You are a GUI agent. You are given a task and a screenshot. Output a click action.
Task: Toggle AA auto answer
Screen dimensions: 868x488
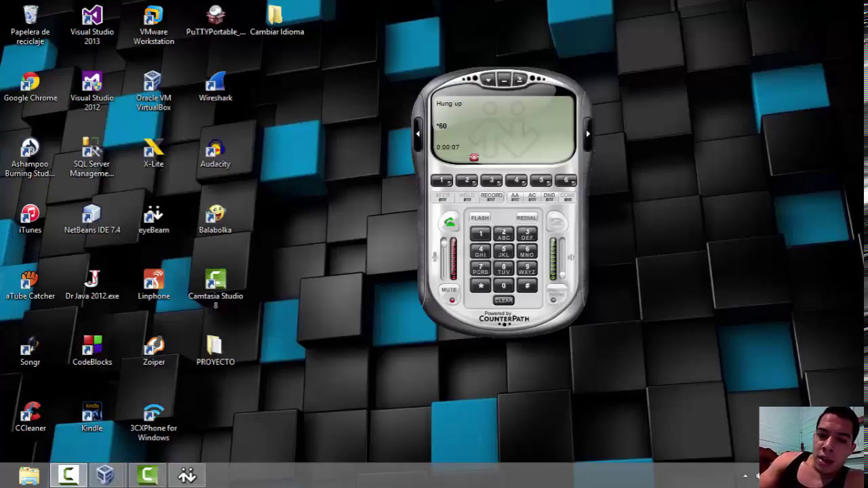point(515,197)
